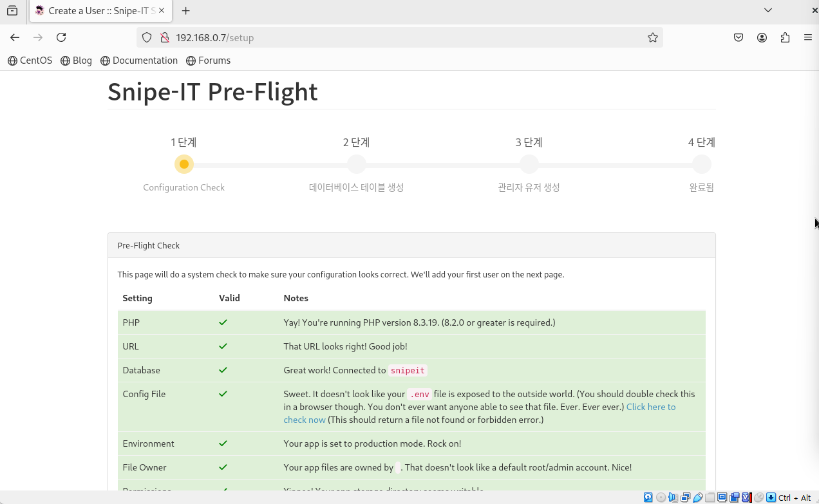Bookmark this page with the star icon
Viewport: 819px width, 504px height.
pyautogui.click(x=653, y=37)
